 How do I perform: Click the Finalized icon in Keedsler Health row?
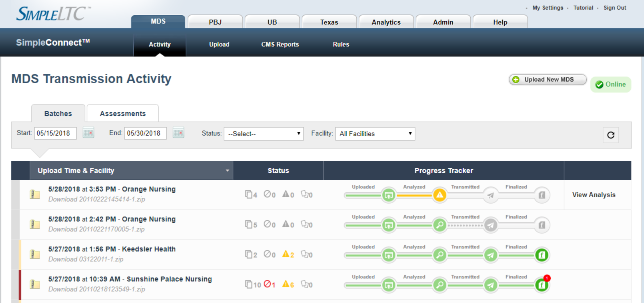click(x=542, y=255)
